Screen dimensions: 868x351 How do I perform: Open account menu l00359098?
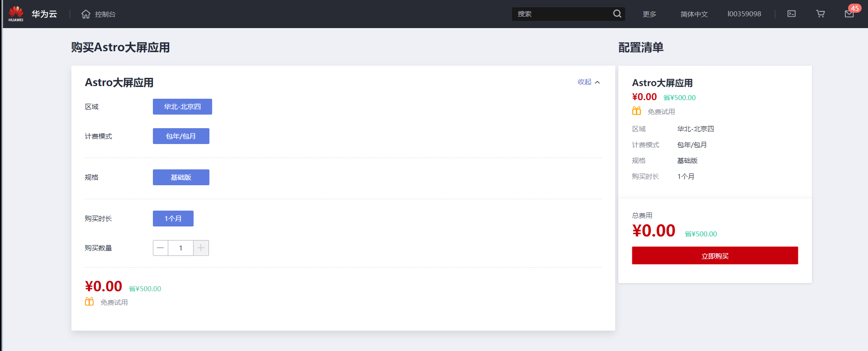(x=744, y=14)
